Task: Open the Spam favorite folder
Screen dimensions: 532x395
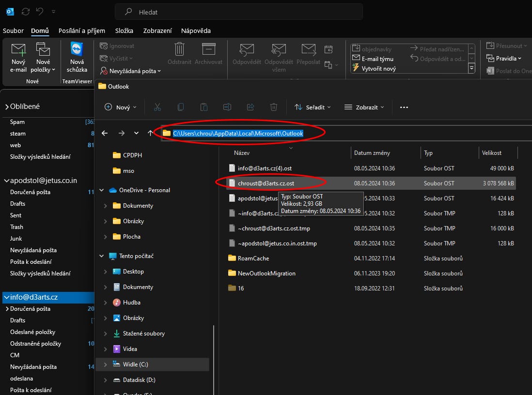Action: (x=17, y=122)
